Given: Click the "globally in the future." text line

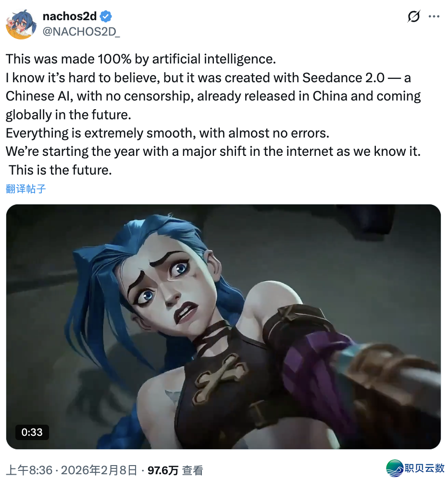Looking at the screenshot, I should [69, 115].
